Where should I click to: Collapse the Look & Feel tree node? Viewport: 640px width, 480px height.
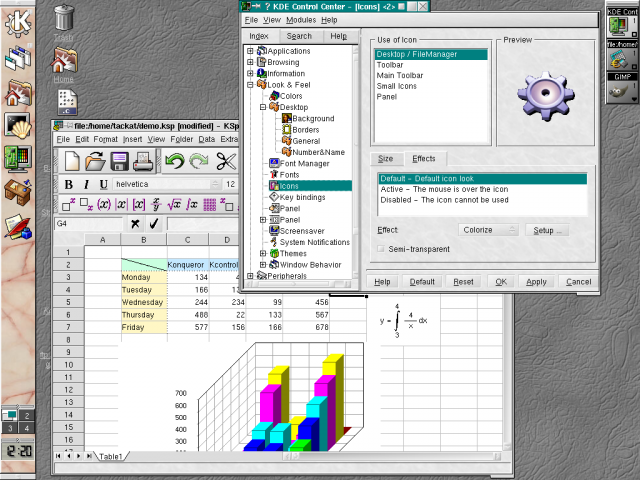point(250,85)
